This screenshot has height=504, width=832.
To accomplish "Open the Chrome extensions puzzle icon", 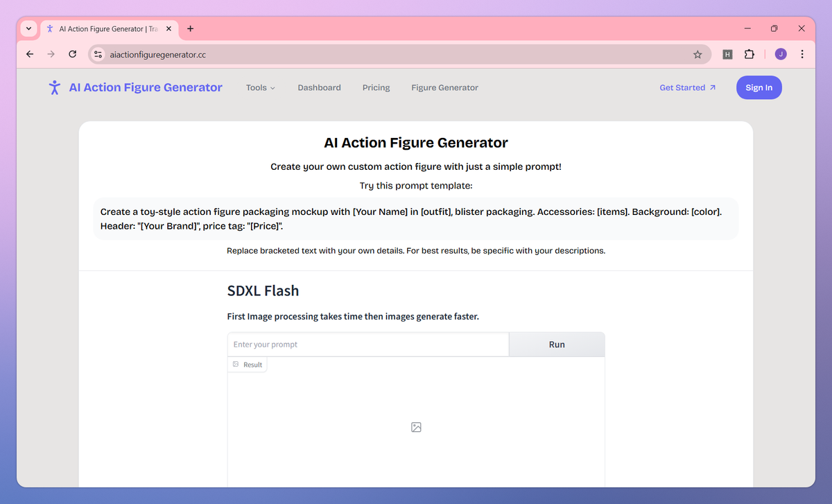I will 749,53.
